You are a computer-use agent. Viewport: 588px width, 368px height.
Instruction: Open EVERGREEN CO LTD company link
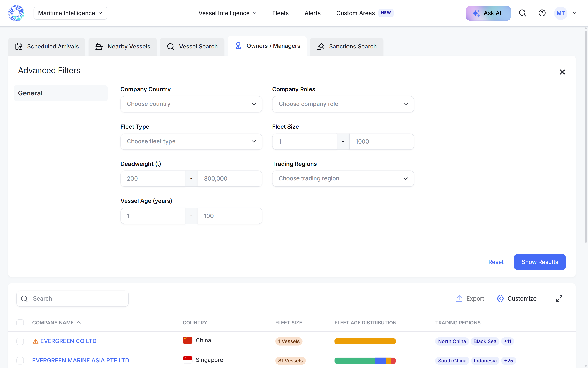click(68, 341)
